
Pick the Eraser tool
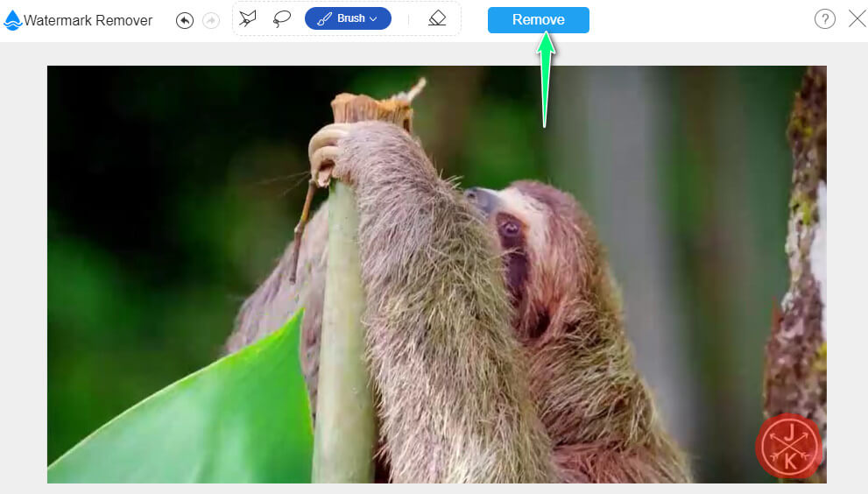point(437,18)
